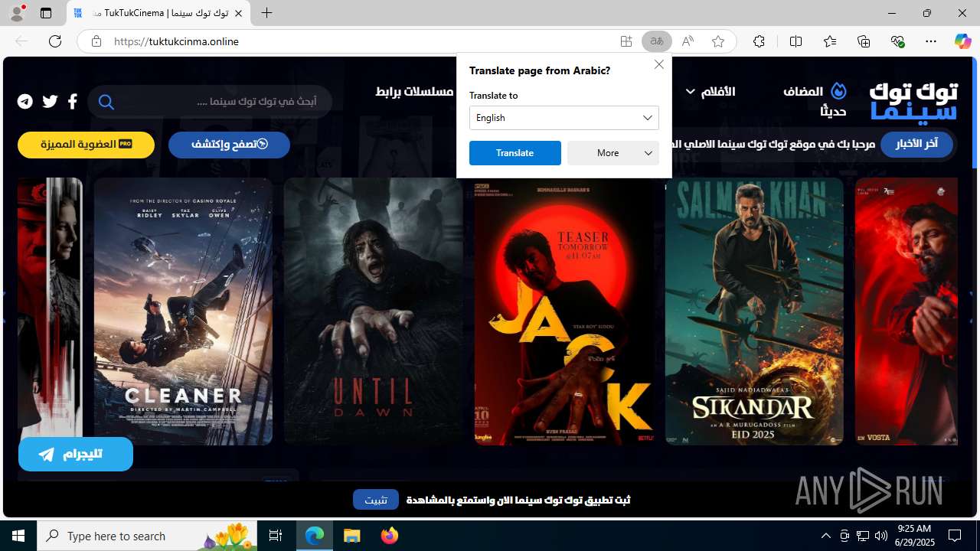This screenshot has height=551, width=980.
Task: Open the Jack movie poster
Action: coord(563,311)
